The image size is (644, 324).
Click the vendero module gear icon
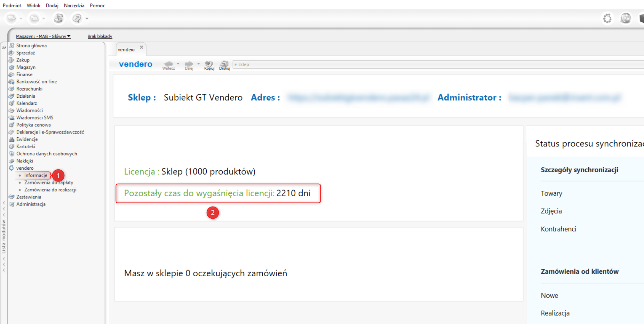click(x=12, y=168)
